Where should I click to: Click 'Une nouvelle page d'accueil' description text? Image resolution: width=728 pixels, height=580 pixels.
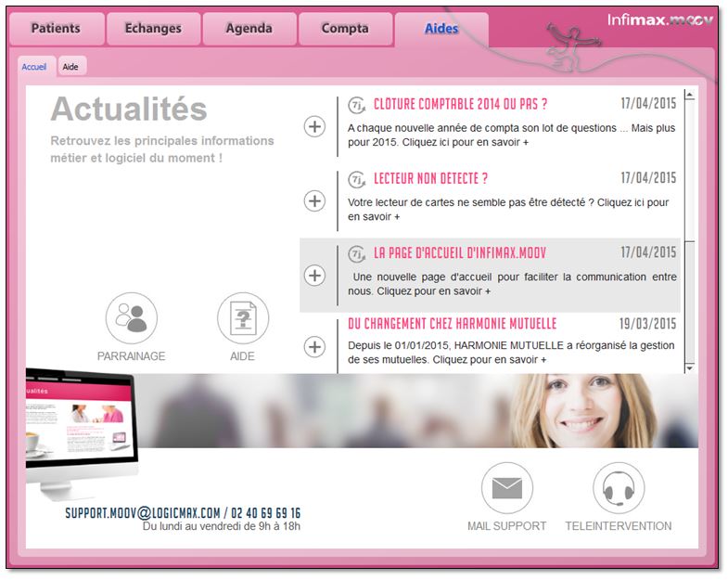[x=512, y=284]
